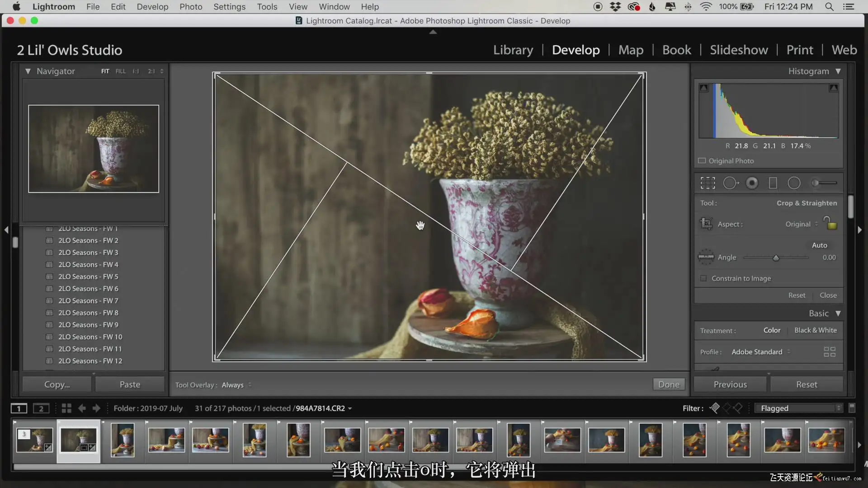Open the Photo menu
This screenshot has height=488, width=868.
(190, 7)
